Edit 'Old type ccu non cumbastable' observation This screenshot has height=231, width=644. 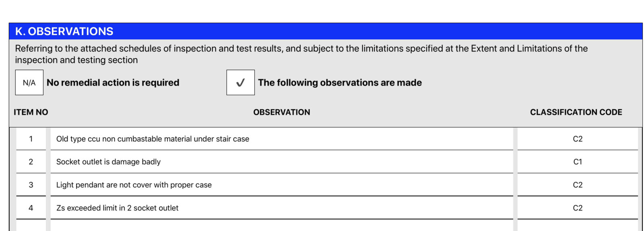(x=282, y=139)
